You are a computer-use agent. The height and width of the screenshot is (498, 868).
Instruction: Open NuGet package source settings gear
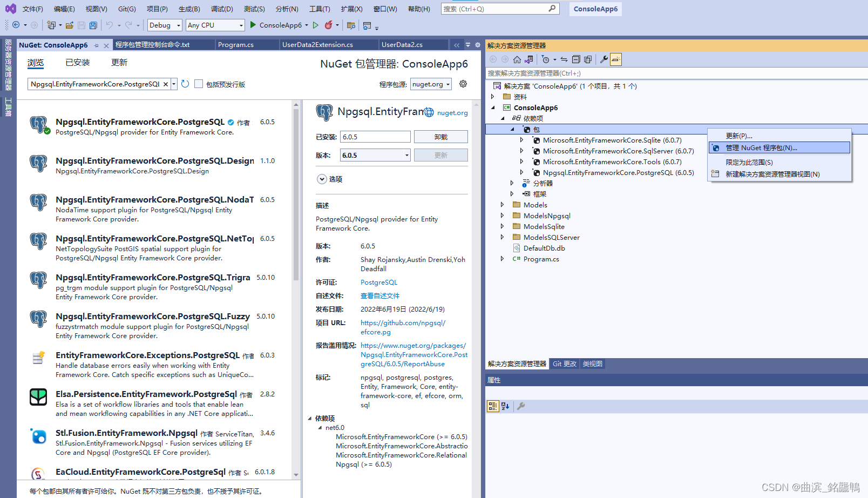coord(463,84)
